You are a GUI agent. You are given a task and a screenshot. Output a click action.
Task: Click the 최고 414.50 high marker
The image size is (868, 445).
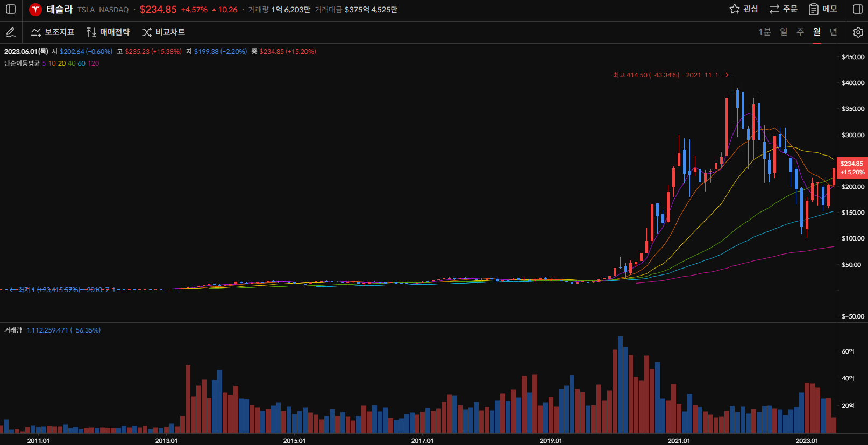coord(671,75)
